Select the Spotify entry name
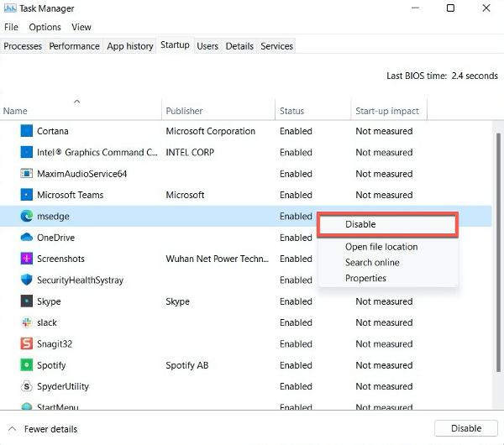The height and width of the screenshot is (445, 504). pyautogui.click(x=51, y=365)
